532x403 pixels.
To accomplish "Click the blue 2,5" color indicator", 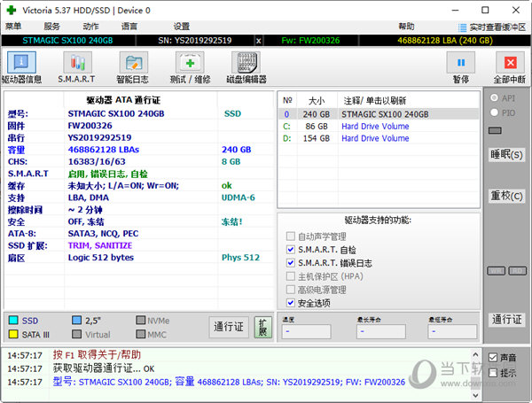I will click(76, 321).
